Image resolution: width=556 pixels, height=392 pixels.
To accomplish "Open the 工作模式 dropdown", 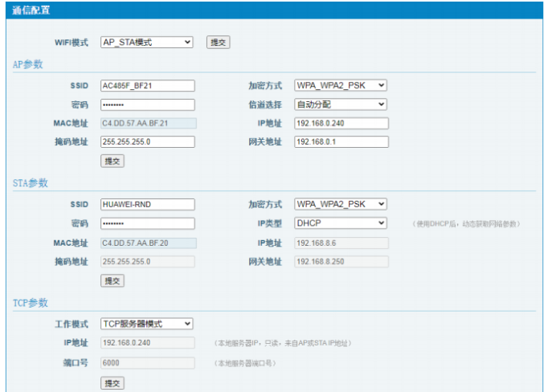I will point(146,324).
